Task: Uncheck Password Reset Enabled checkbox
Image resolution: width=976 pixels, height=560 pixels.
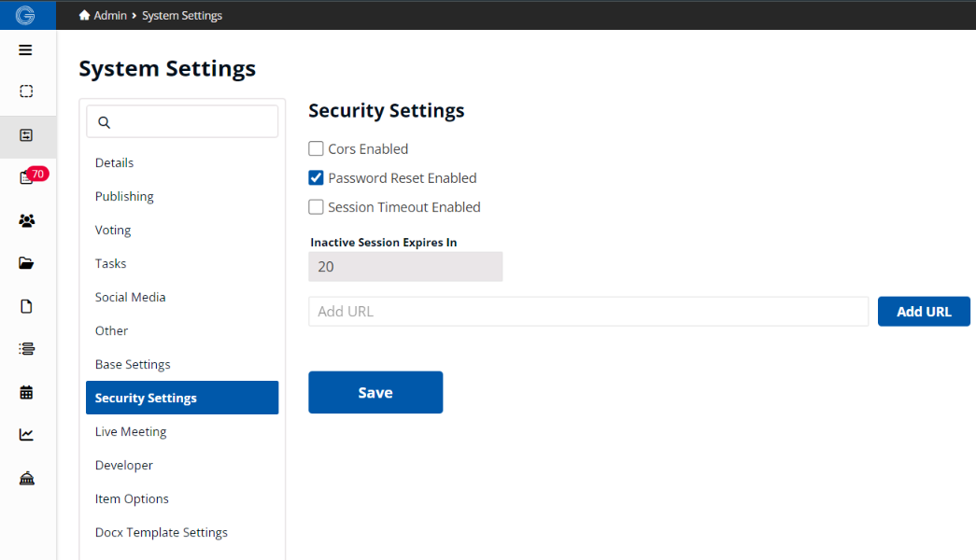Action: [x=316, y=178]
